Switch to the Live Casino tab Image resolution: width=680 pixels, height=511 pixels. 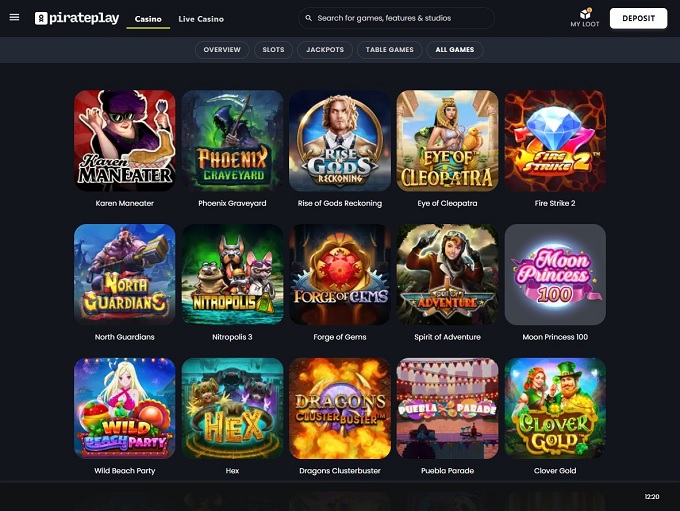(x=201, y=19)
